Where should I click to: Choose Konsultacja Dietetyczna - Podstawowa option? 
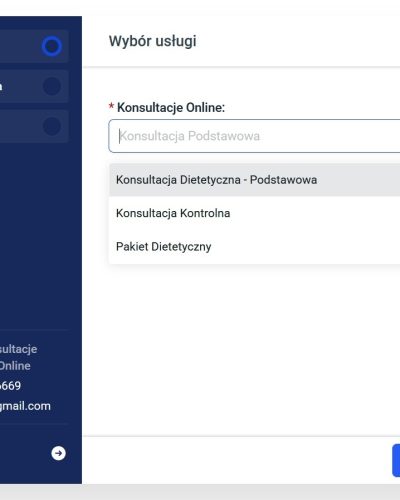(254, 180)
